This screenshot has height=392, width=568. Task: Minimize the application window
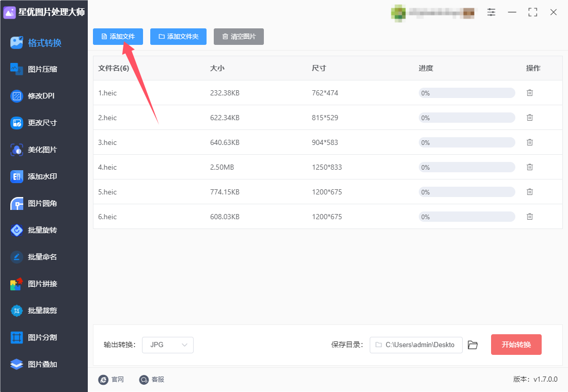(x=512, y=12)
